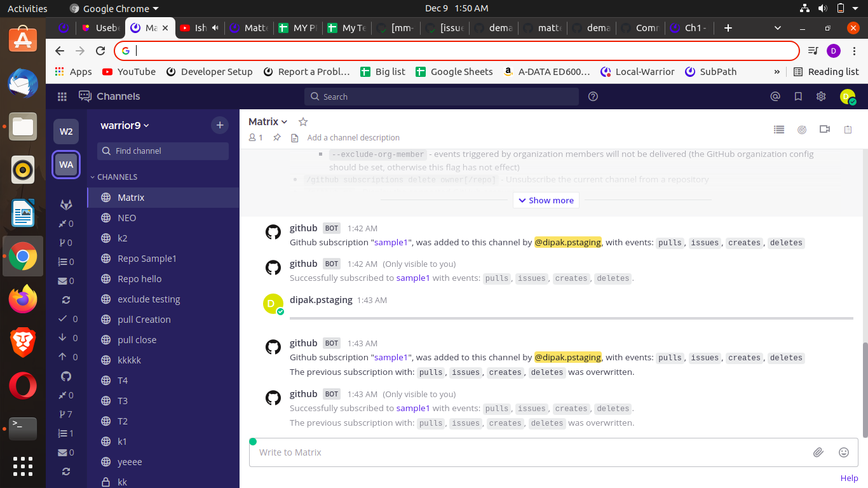View pinned posts in Matrix channel
Screen dimensions: 868x488
779,129
